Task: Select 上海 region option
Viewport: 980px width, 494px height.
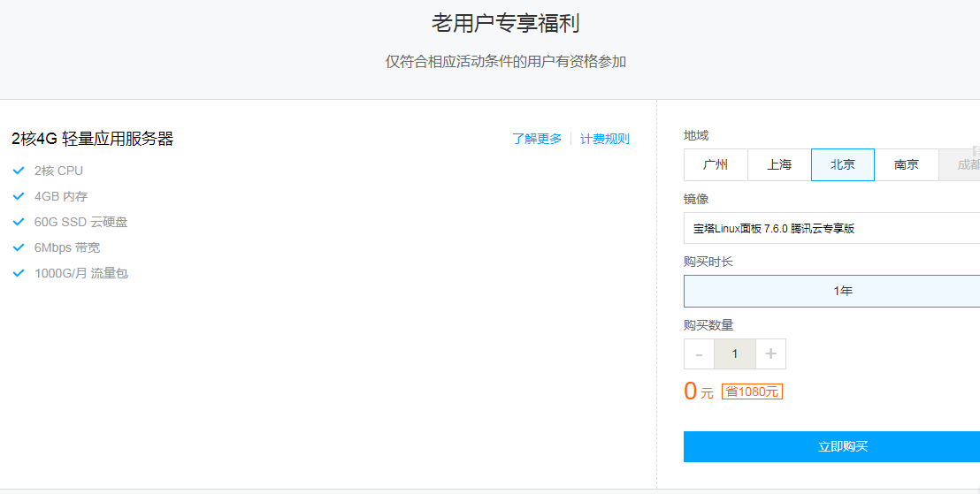Action: pyautogui.click(x=779, y=165)
